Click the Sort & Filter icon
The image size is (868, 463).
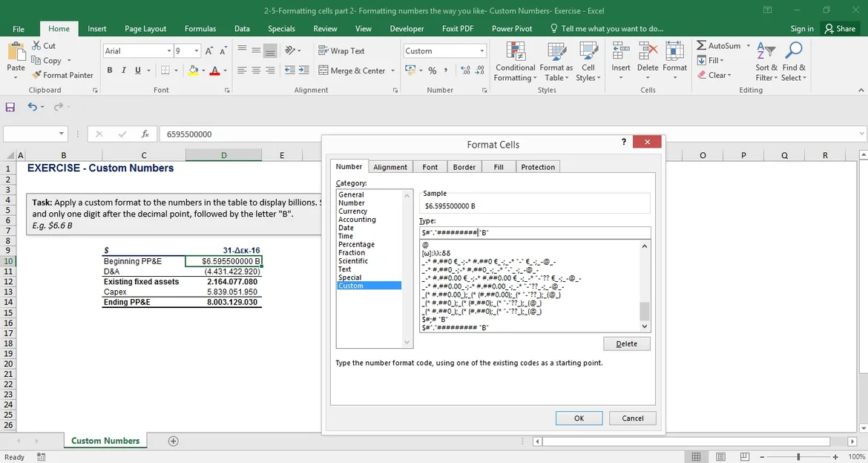[x=766, y=51]
